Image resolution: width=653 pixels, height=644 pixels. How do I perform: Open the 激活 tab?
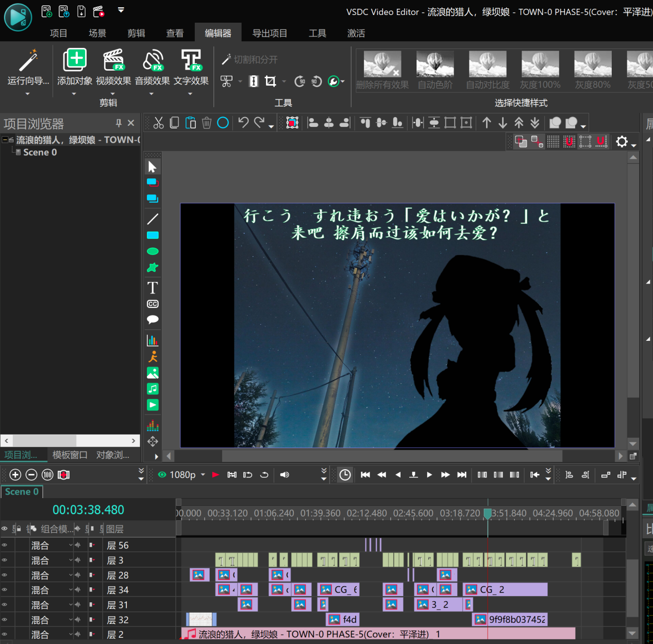tap(356, 33)
